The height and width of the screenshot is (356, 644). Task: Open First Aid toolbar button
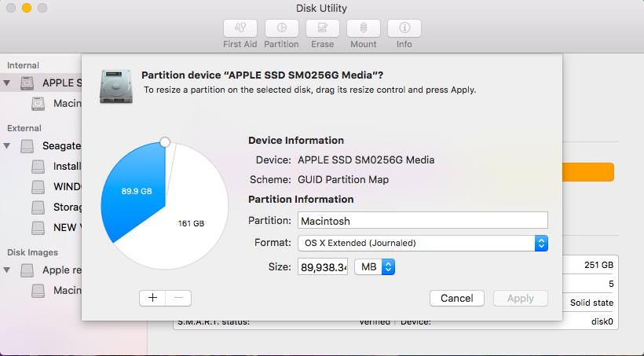pos(240,28)
